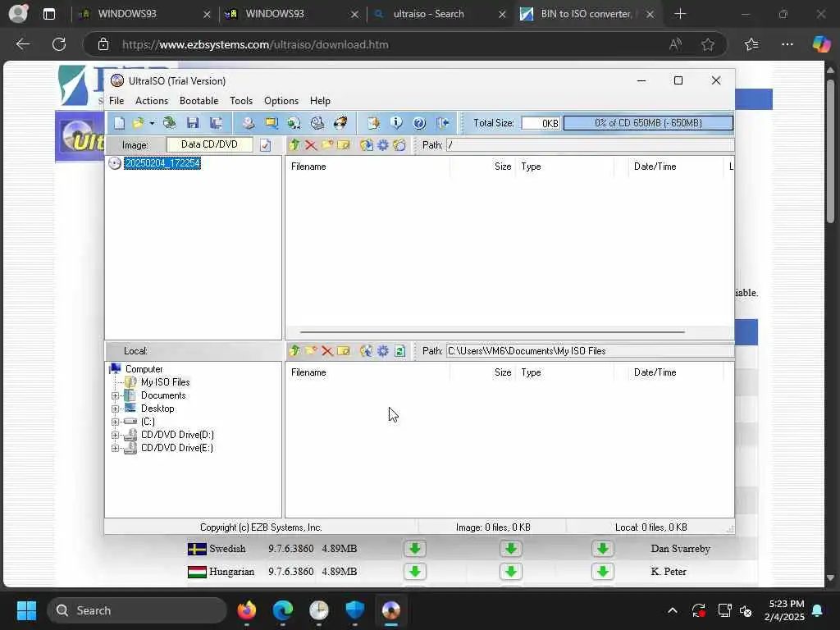Click the gear icon in Local toolbar
Screen dimensions: 840x630
coord(383,351)
